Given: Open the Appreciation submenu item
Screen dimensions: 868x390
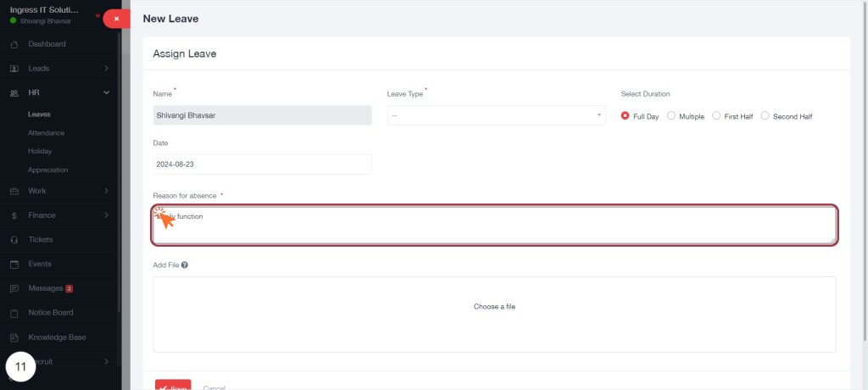Looking at the screenshot, I should click(48, 170).
